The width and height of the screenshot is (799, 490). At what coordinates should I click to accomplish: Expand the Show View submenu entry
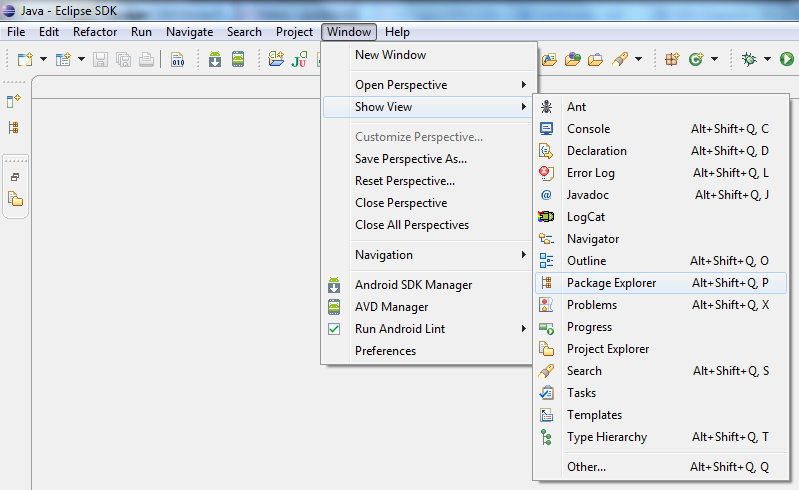[429, 107]
